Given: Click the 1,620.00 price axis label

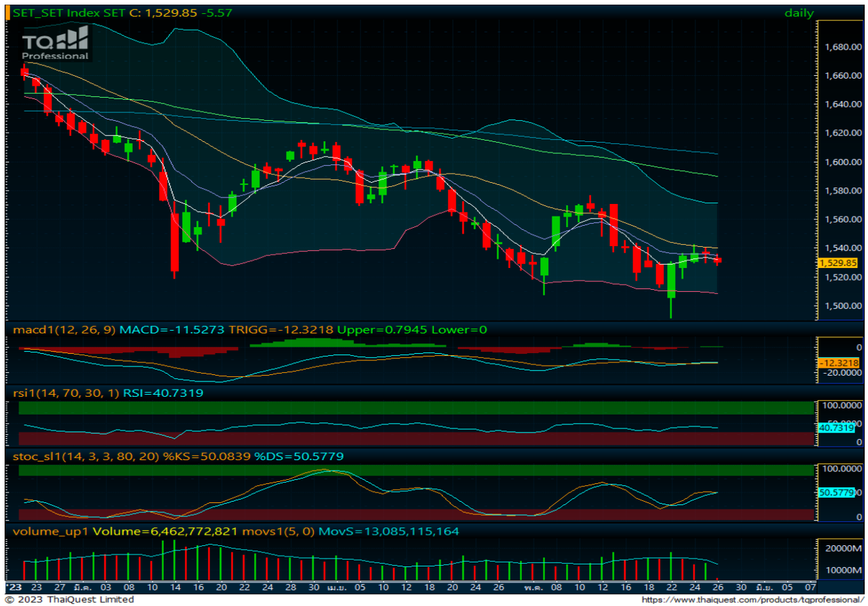Looking at the screenshot, I should (842, 133).
